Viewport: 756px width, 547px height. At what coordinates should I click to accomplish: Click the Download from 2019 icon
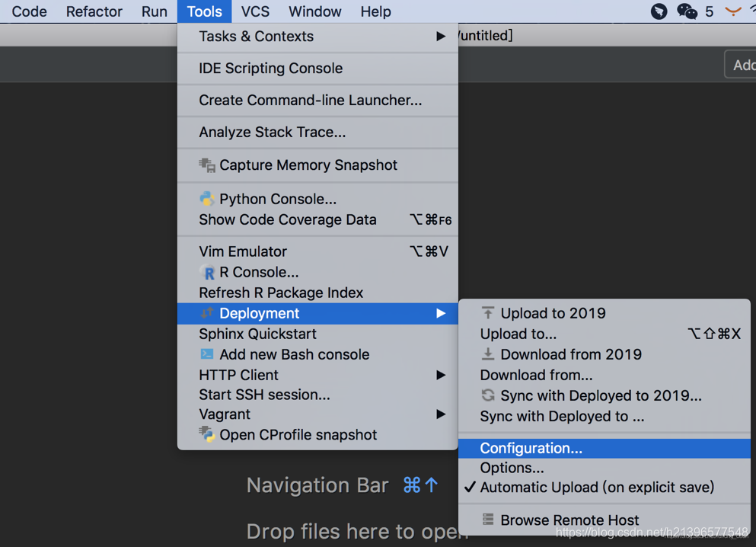pyautogui.click(x=488, y=354)
